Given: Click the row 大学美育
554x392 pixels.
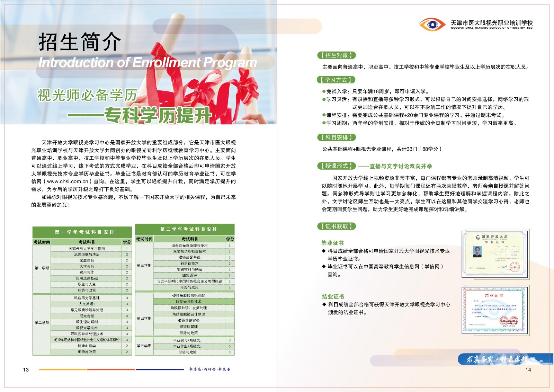Looking at the screenshot, I should coord(91,267).
